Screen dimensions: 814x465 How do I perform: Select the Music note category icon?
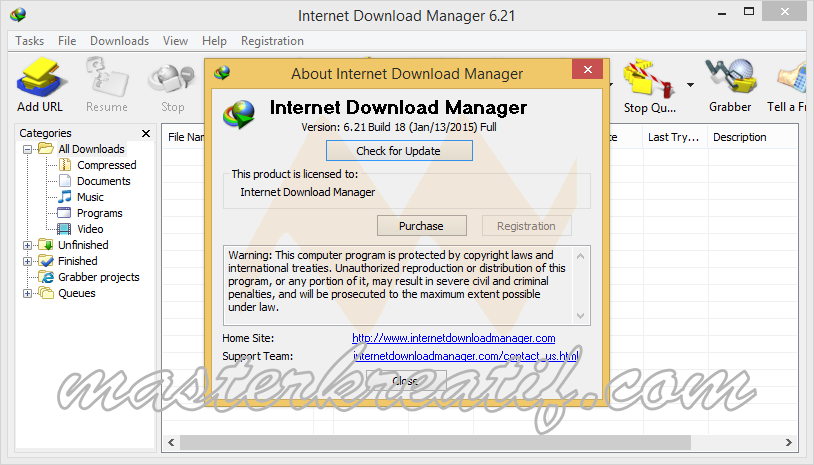point(65,197)
